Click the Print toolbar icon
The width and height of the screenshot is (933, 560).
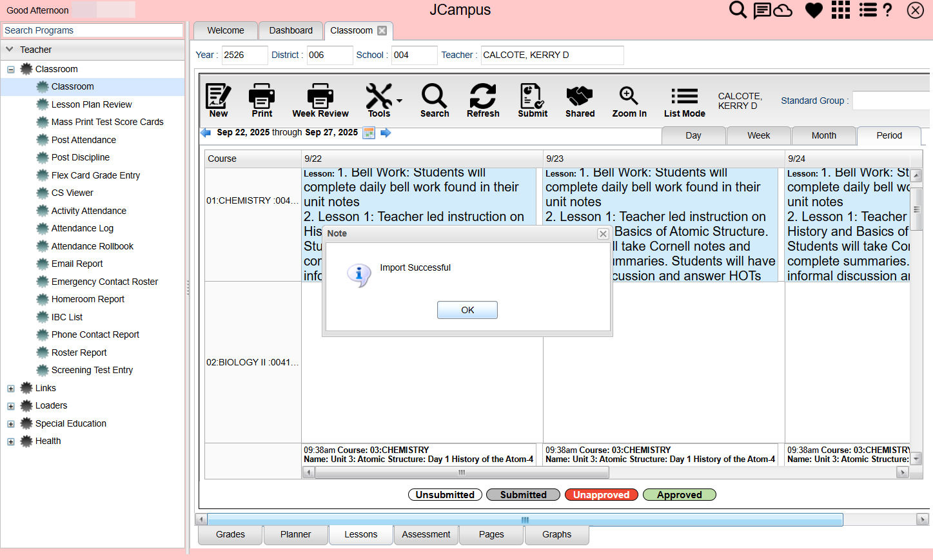[262, 100]
